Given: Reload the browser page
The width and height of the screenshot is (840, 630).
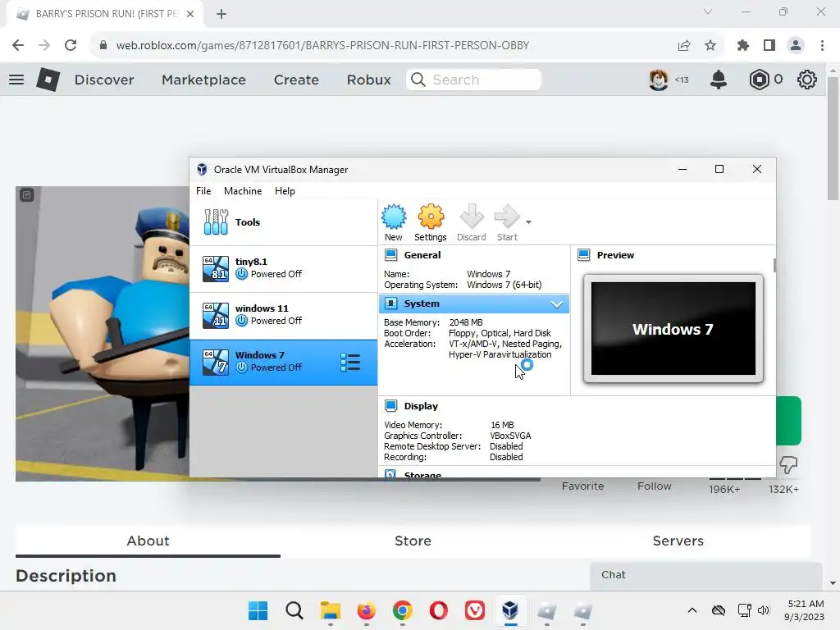Looking at the screenshot, I should pyautogui.click(x=71, y=46).
